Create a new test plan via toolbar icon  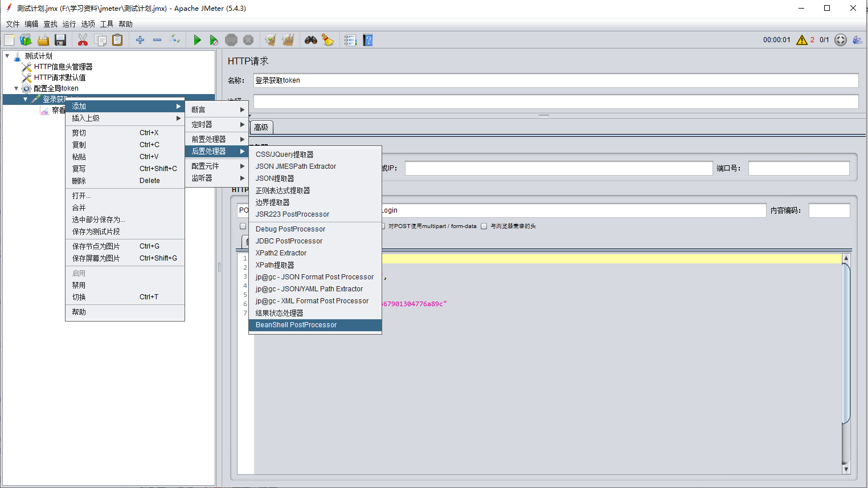point(10,40)
